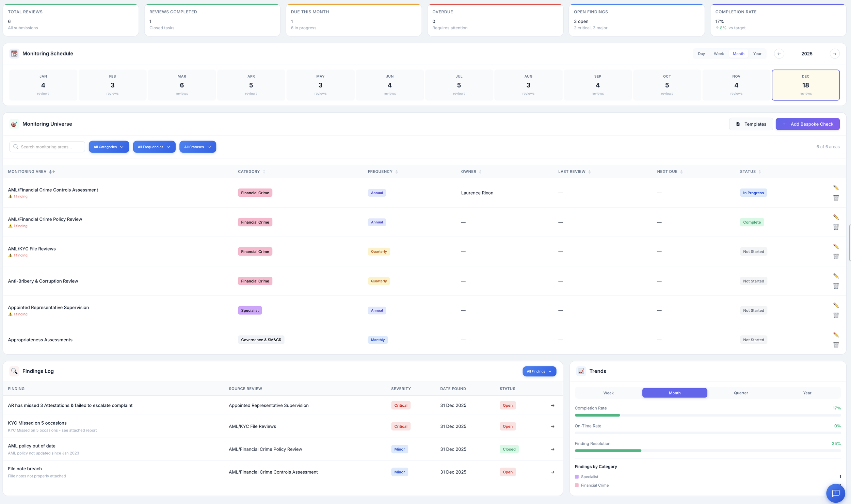Viewport: 851px width, 504px height.
Task: Delete the AML/KYC File Reviews row
Action: point(836,257)
